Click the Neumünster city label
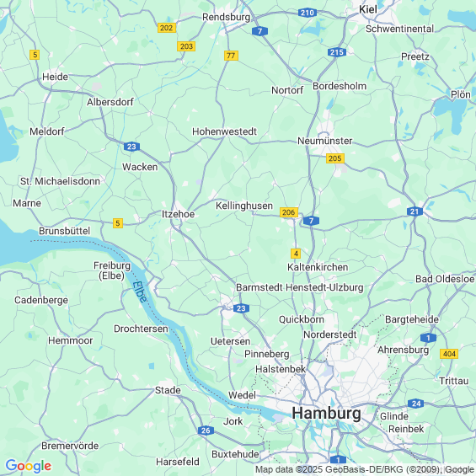 pos(325,141)
